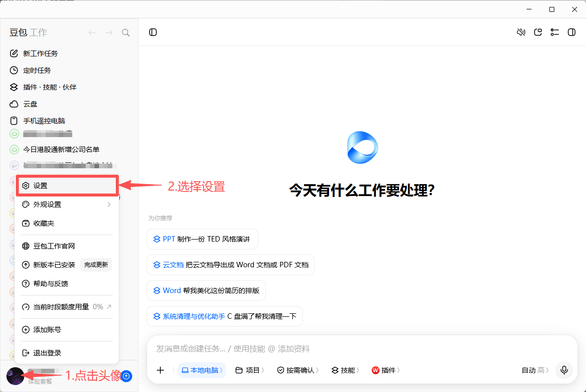Image resolution: width=586 pixels, height=392 pixels.
Task: Open the 自动 高 model selector
Action: point(535,370)
